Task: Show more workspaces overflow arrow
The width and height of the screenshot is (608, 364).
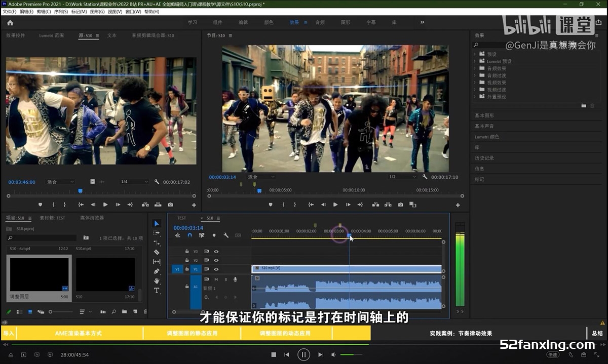Action: [x=422, y=22]
